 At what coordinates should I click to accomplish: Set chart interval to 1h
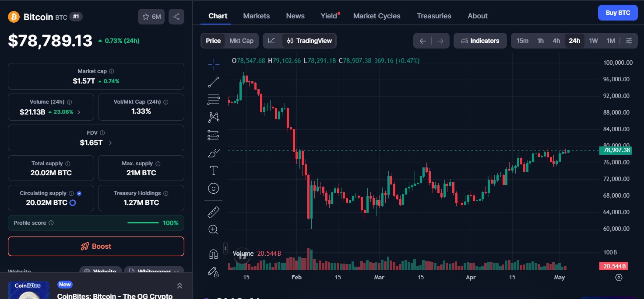pos(541,41)
